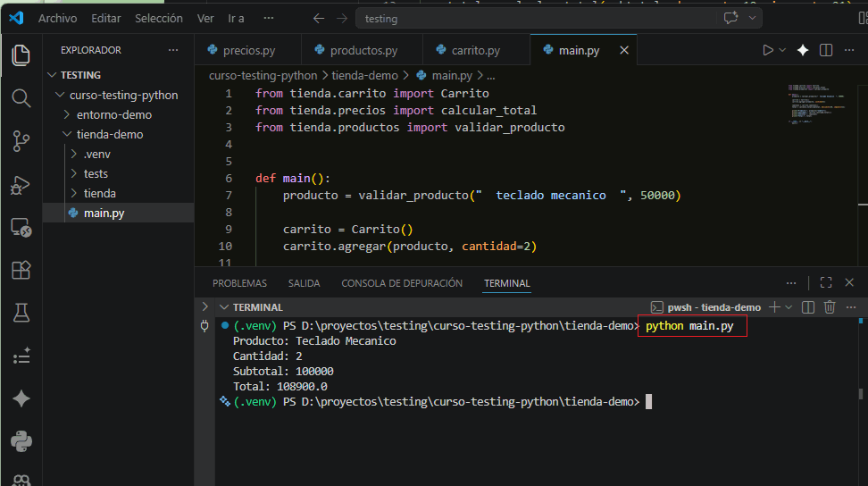Viewport: 868px width, 486px height.
Task: Expand the arrow left of TERMINAL header
Action: point(204,306)
